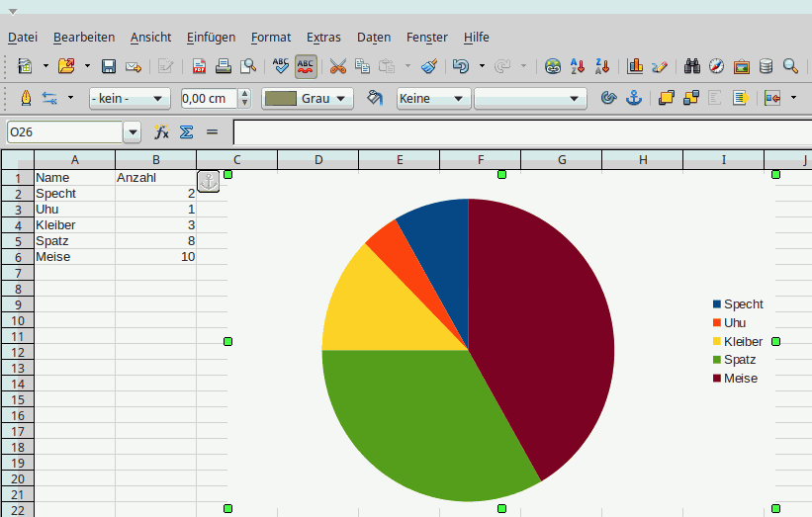This screenshot has width=812, height=517.
Task: Export directly as PDF
Action: point(200,66)
